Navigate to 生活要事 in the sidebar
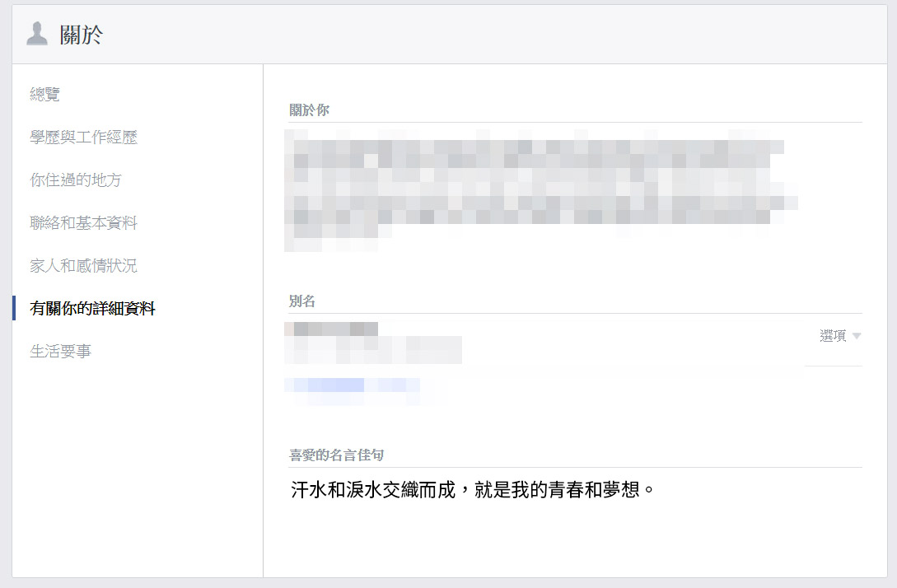The image size is (897, 588). (60, 352)
